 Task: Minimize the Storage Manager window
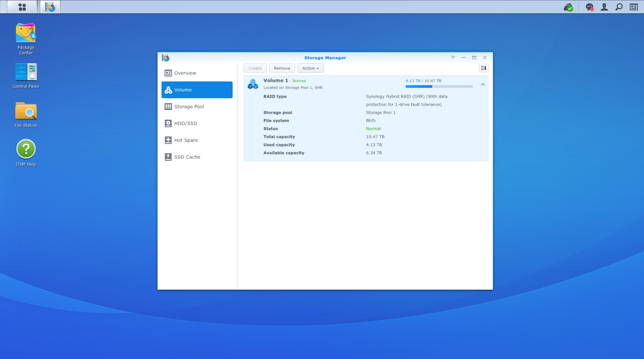463,58
